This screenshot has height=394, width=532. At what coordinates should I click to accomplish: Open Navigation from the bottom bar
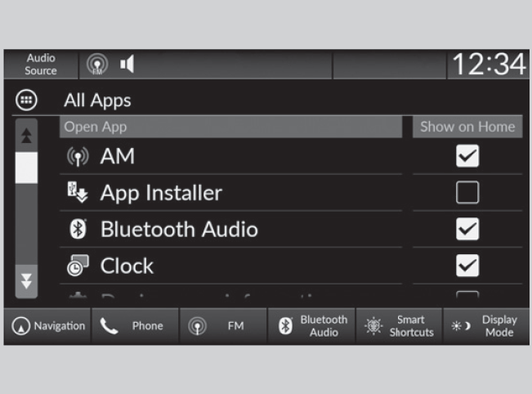pos(48,326)
